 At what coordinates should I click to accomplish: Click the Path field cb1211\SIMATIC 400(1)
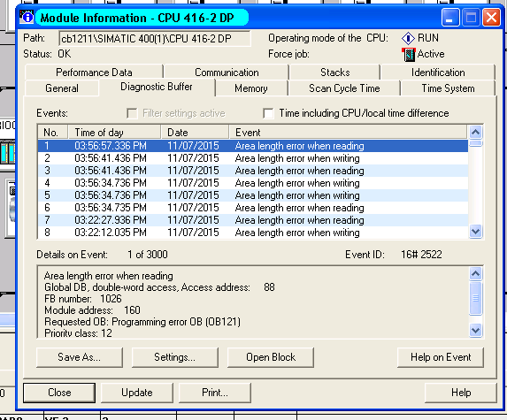(x=155, y=39)
